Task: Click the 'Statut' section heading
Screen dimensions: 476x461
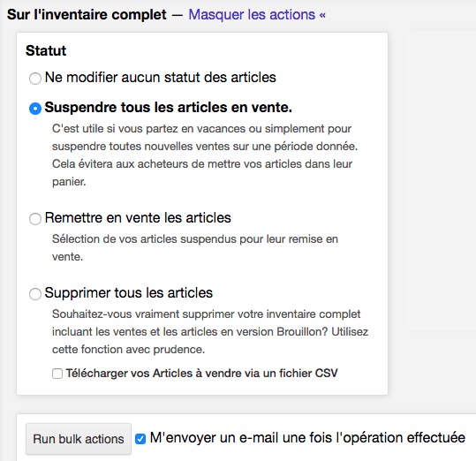Action: pos(46,50)
